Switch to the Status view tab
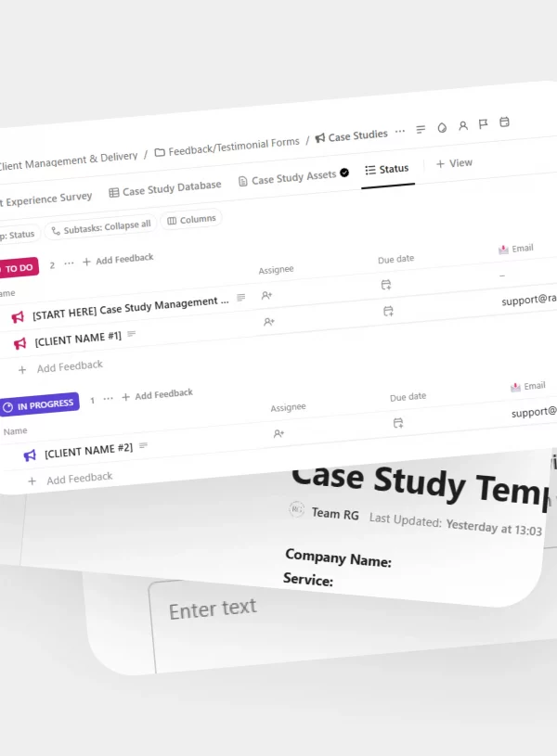Screen dimensions: 557x756 pos(387,170)
